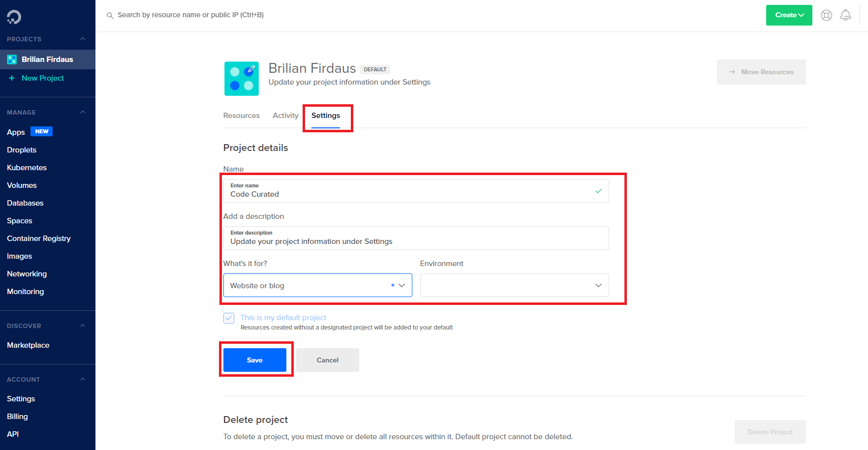The height and width of the screenshot is (450, 868).
Task: Select the Settings tab
Action: coord(326,116)
